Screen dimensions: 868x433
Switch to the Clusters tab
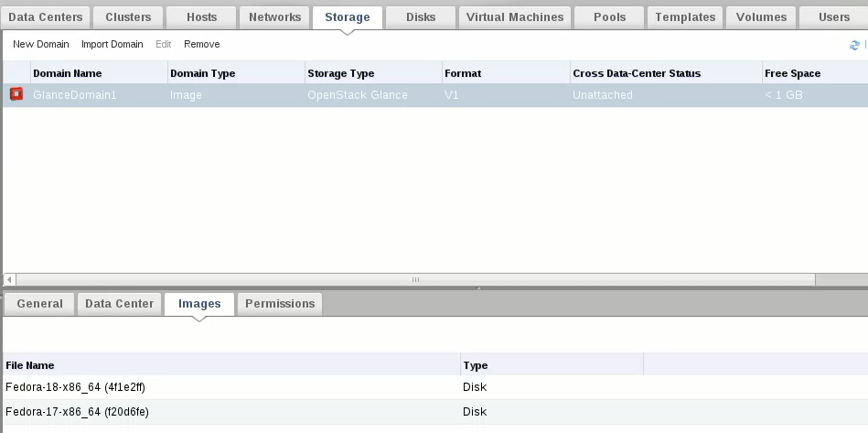coord(128,17)
